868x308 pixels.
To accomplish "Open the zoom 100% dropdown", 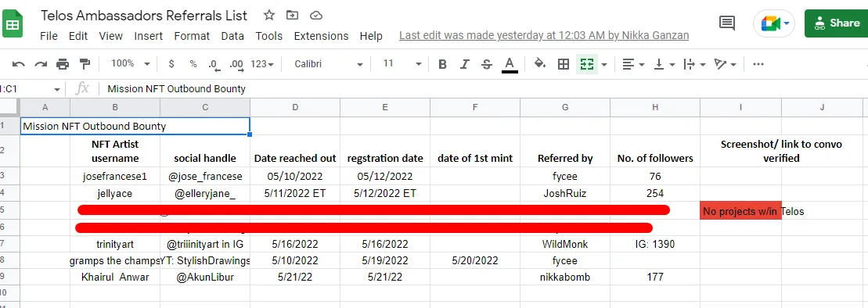I will click(x=130, y=63).
